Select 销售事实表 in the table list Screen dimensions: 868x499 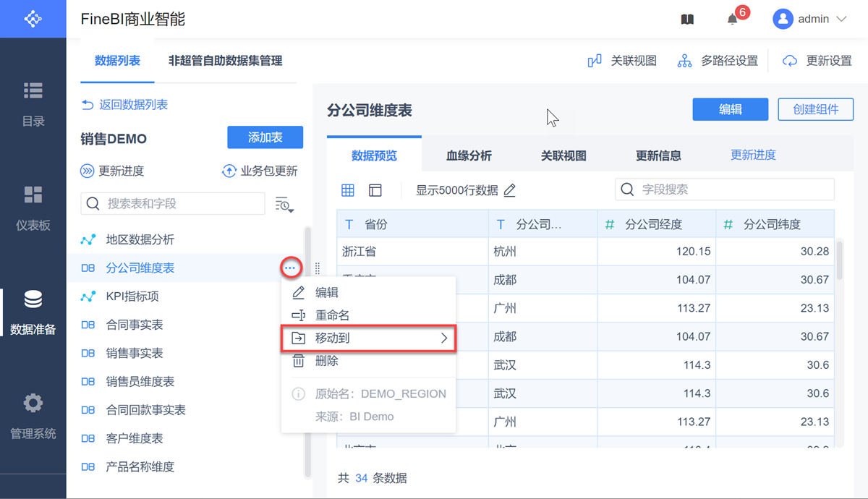(135, 353)
